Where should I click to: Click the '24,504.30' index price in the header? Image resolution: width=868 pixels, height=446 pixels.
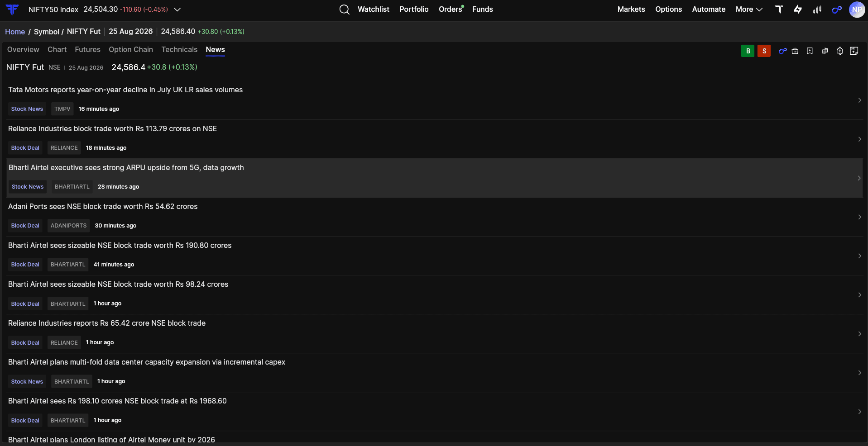point(101,9)
